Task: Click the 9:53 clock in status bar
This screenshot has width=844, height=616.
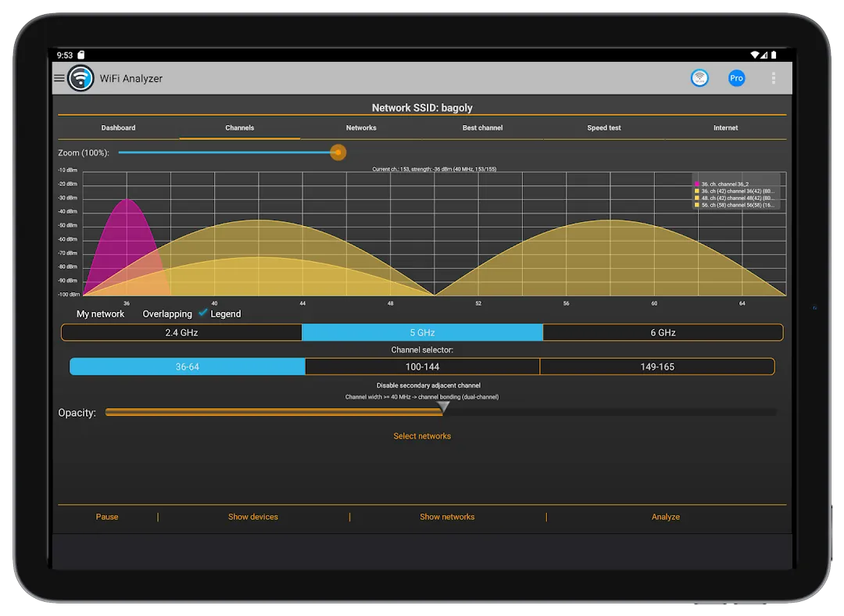Action: 65,55
